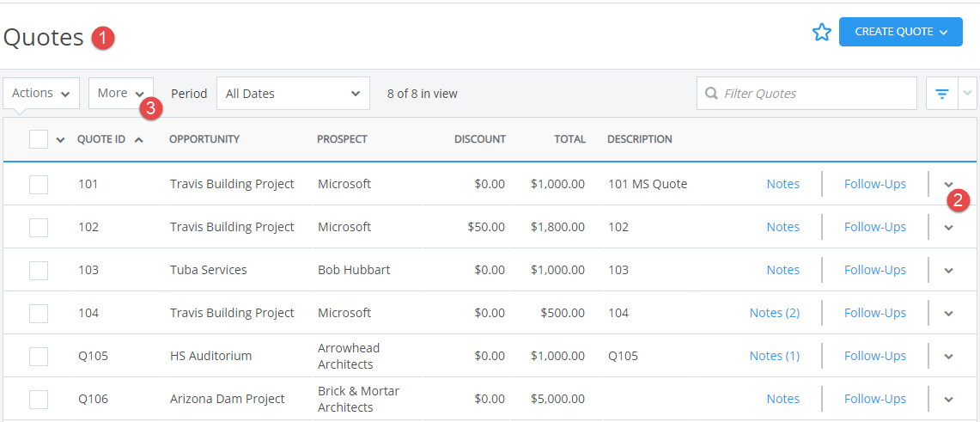Viewport: 980px width, 422px height.
Task: Click the filter funnel icon
Action: (942, 94)
